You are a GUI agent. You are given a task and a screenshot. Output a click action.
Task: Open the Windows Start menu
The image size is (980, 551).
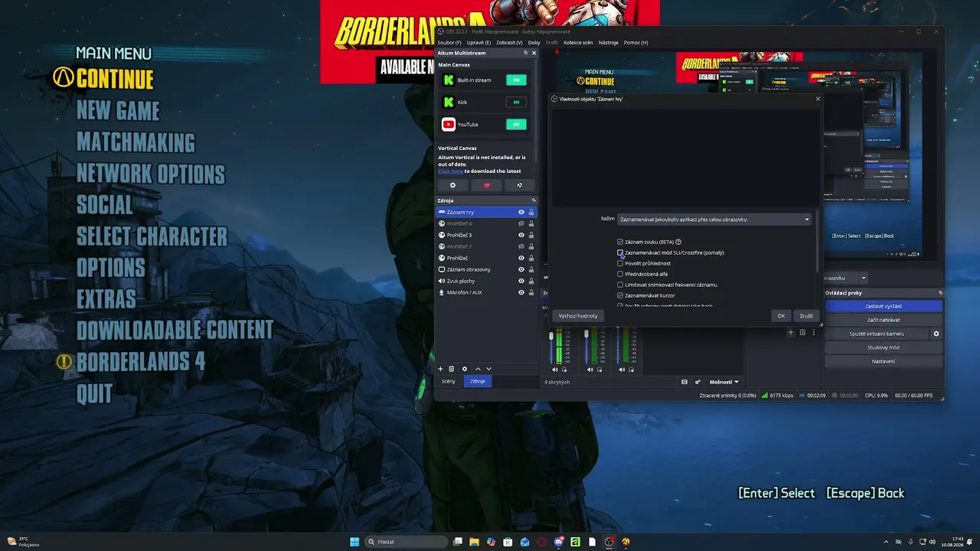[354, 542]
